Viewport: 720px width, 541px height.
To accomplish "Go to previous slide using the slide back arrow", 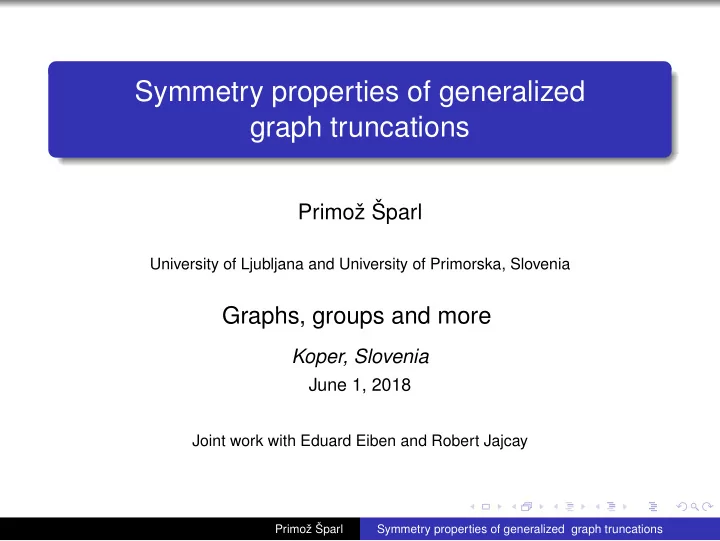I will coord(472,507).
